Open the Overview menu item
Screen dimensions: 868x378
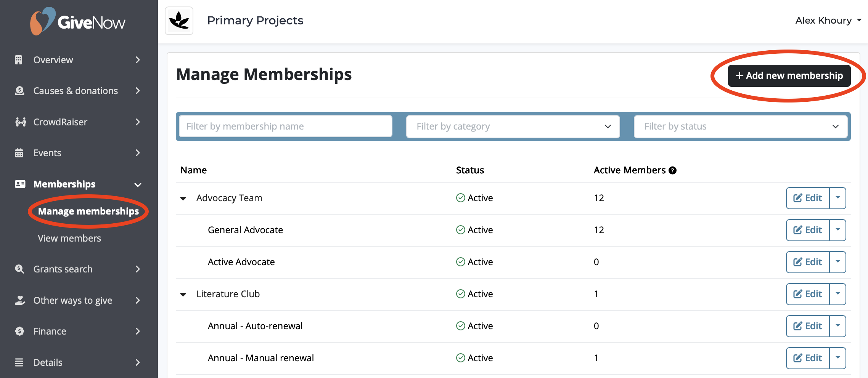click(53, 60)
